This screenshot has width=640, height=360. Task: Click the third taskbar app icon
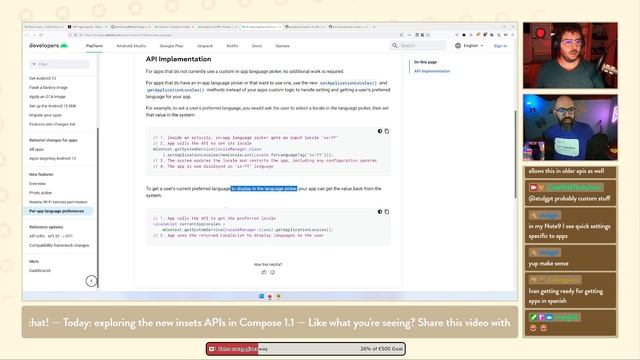278,296
